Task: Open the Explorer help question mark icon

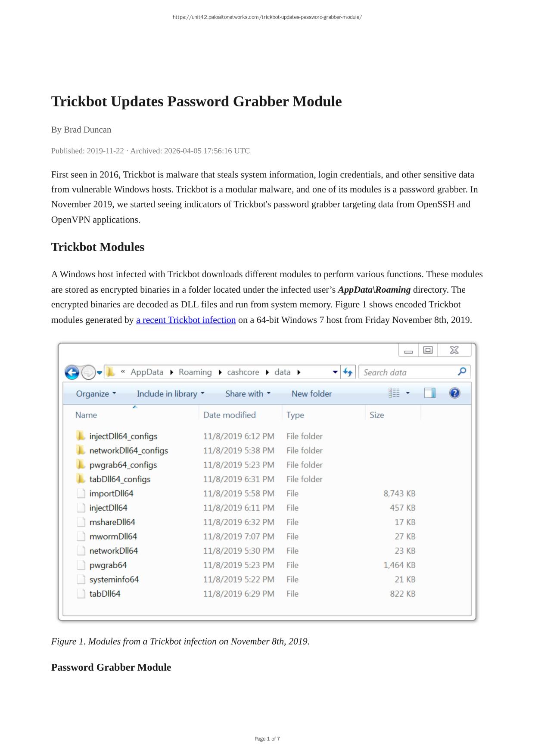Action: tap(454, 393)
